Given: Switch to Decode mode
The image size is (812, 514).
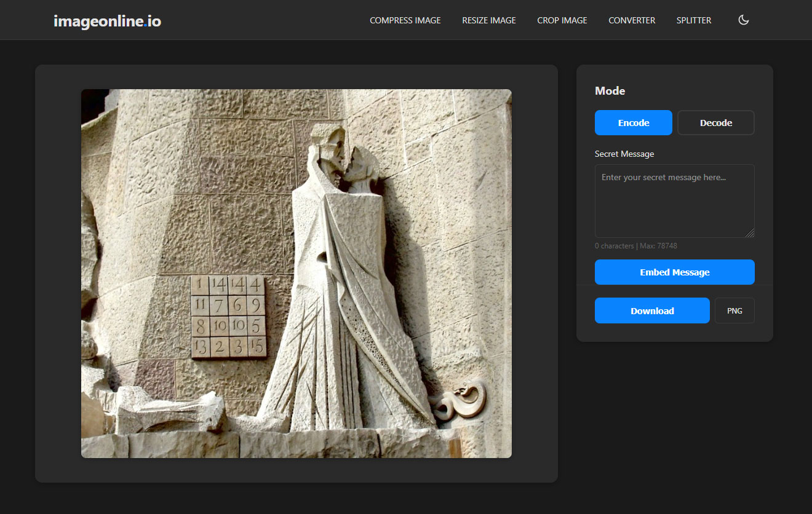Looking at the screenshot, I should click(715, 123).
